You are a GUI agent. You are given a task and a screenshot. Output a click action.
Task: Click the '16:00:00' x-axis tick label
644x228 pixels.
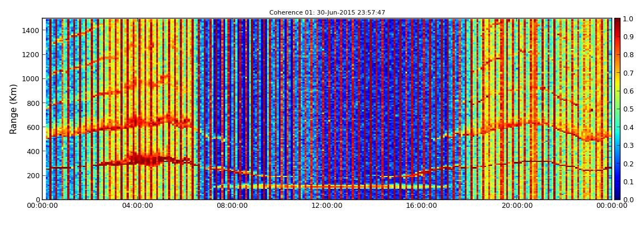(423, 206)
